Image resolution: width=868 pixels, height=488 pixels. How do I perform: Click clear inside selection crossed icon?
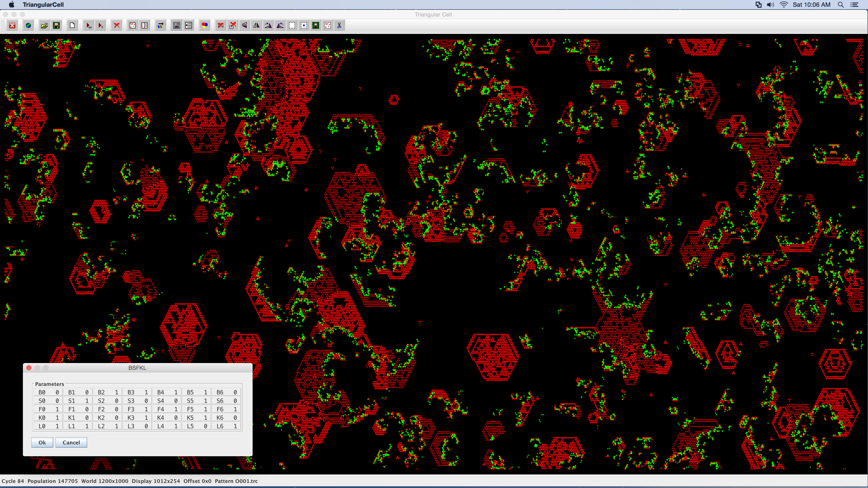(x=221, y=25)
